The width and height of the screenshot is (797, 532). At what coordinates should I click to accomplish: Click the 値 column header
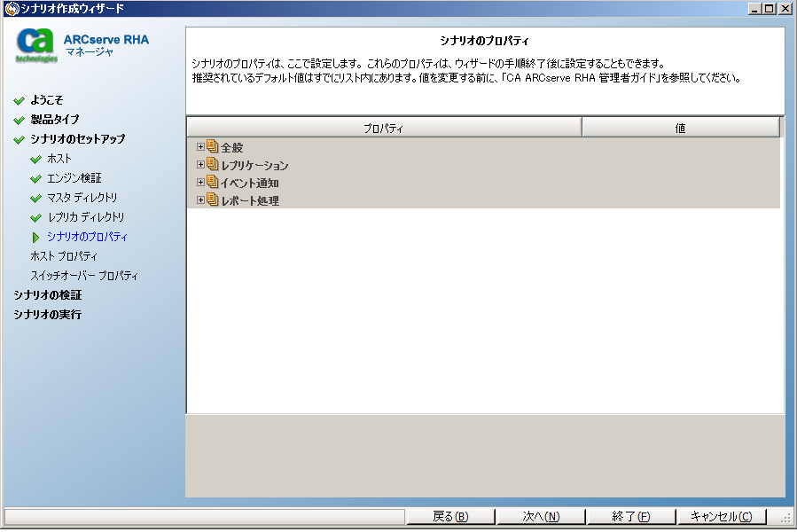pyautogui.click(x=681, y=126)
